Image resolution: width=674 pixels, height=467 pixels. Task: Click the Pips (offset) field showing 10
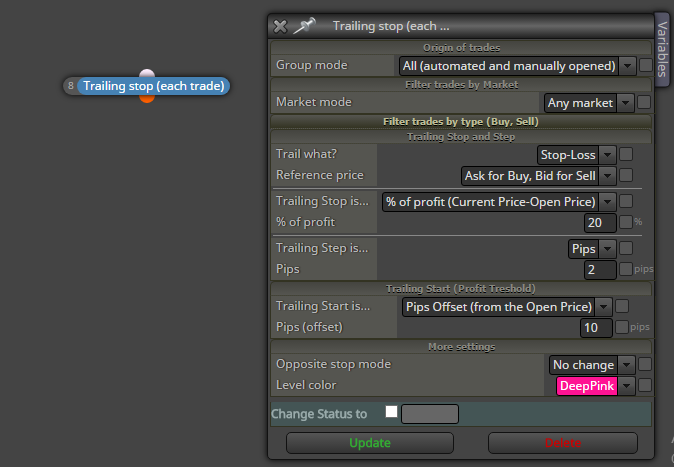pos(596,328)
